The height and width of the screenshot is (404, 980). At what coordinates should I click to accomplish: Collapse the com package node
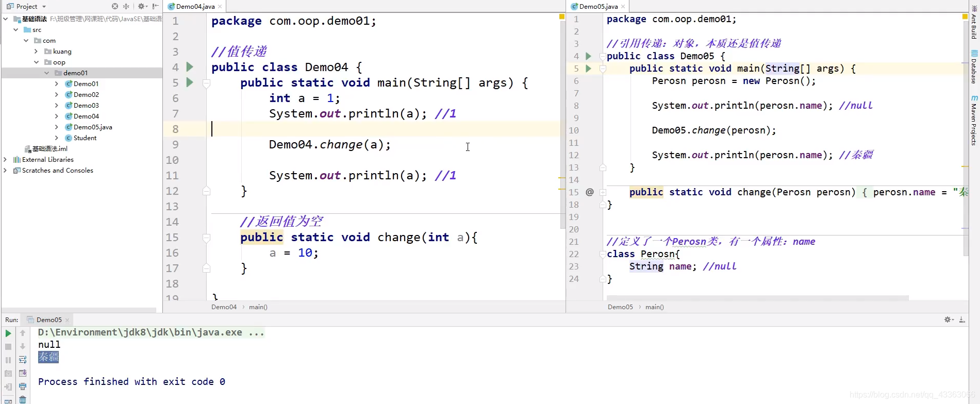click(26, 41)
